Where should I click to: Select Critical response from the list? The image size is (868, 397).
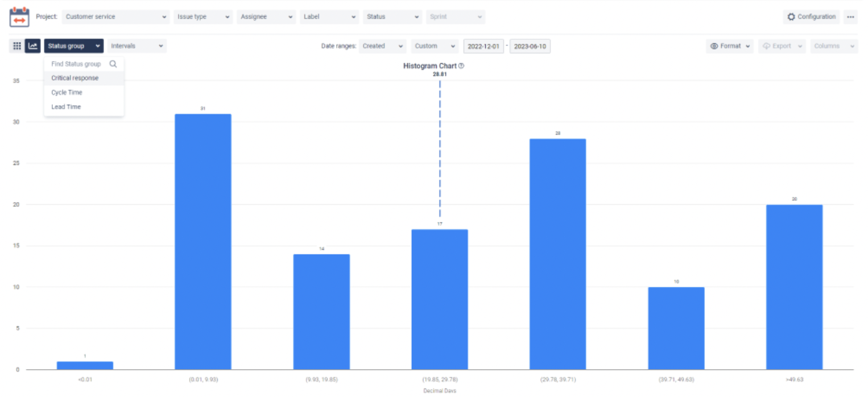tap(75, 78)
